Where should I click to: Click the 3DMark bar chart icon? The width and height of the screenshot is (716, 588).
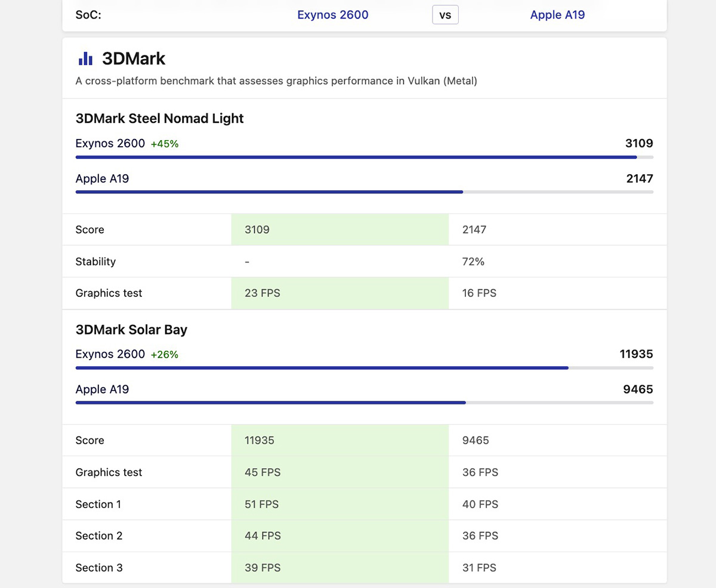pyautogui.click(x=85, y=58)
